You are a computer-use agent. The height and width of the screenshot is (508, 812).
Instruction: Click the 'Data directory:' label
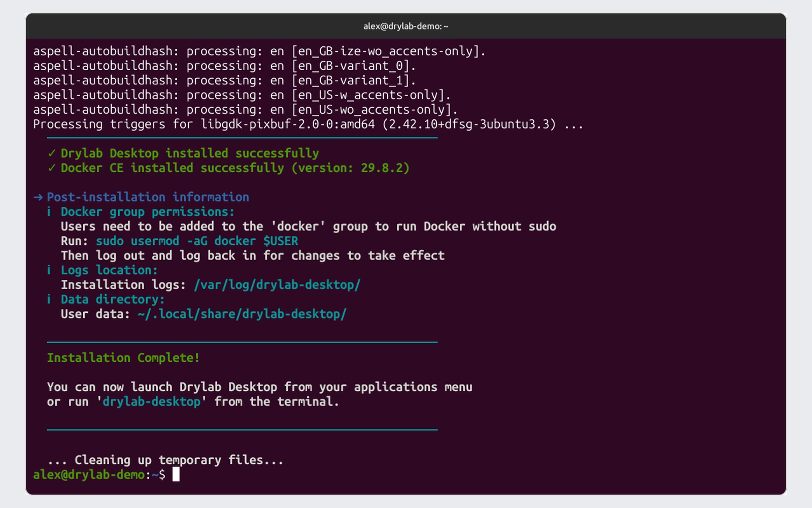click(113, 300)
